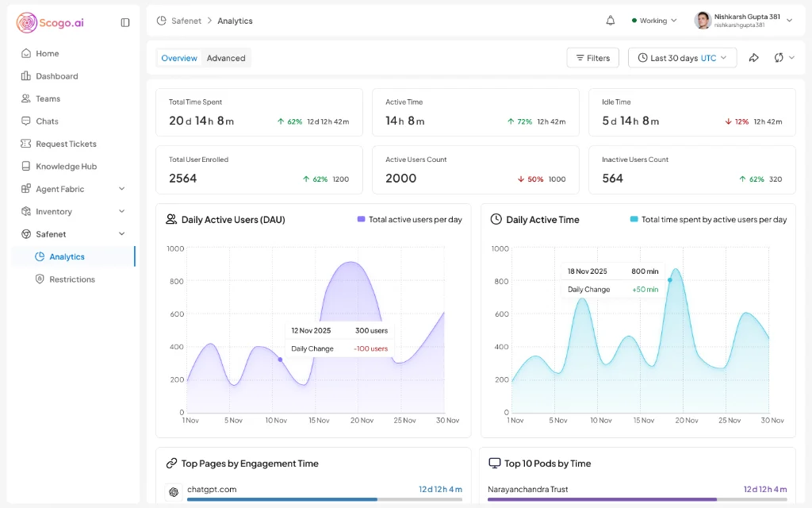Open Knowledge Hub in sidebar
Image resolution: width=812 pixels, height=508 pixels.
pyautogui.click(x=66, y=167)
